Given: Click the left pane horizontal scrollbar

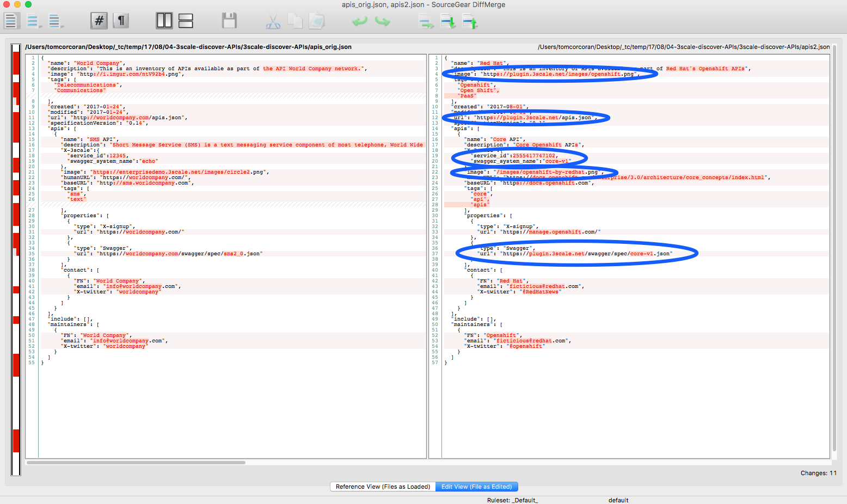Looking at the screenshot, I should coord(136,463).
